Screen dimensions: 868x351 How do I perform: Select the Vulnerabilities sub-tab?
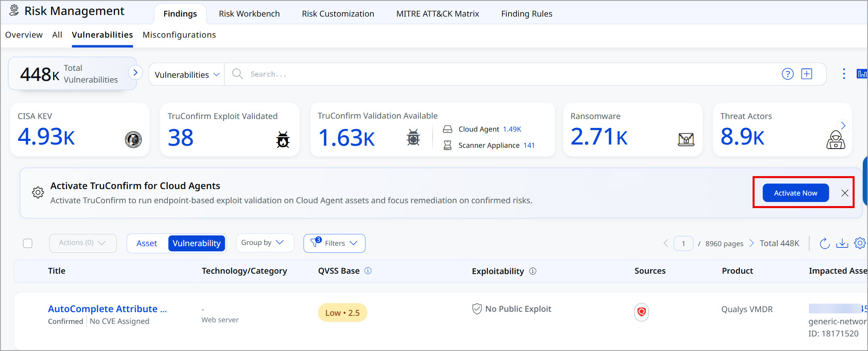pos(102,35)
